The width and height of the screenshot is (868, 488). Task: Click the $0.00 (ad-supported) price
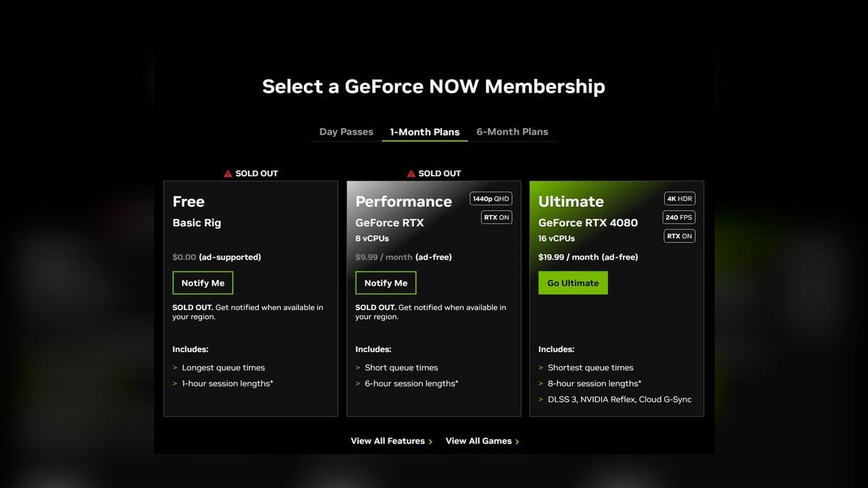217,257
